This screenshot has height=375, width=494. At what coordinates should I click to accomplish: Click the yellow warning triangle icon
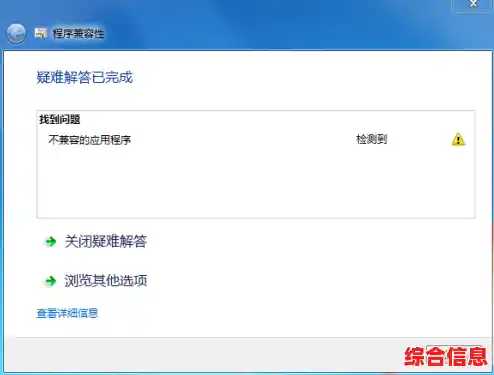click(458, 139)
